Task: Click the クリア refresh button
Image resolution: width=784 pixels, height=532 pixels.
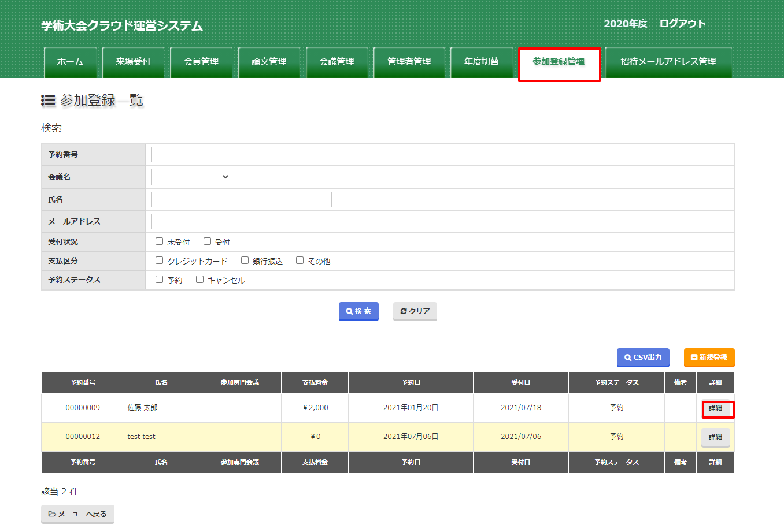Action: [415, 311]
